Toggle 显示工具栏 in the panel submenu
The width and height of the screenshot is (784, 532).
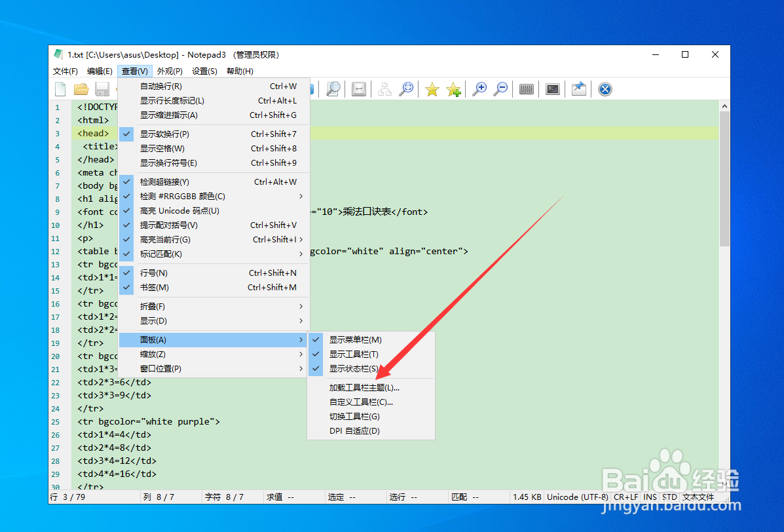coord(354,354)
